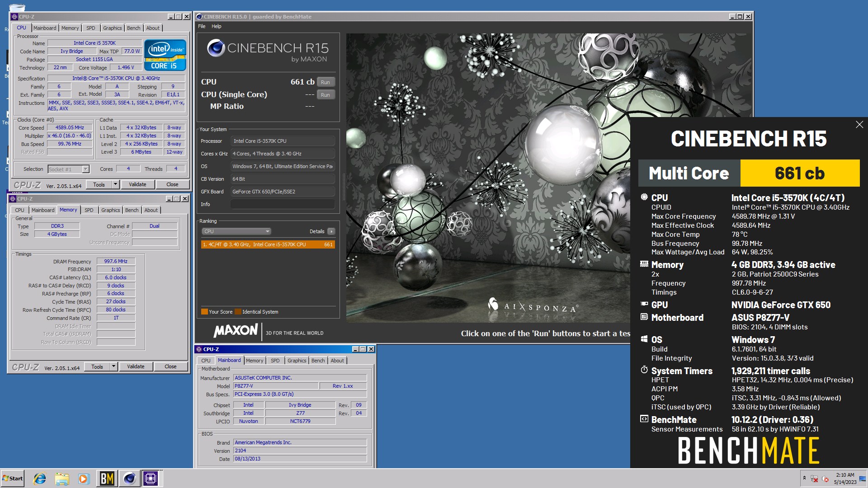Click the MAXON logo in Cinebench

236,331
